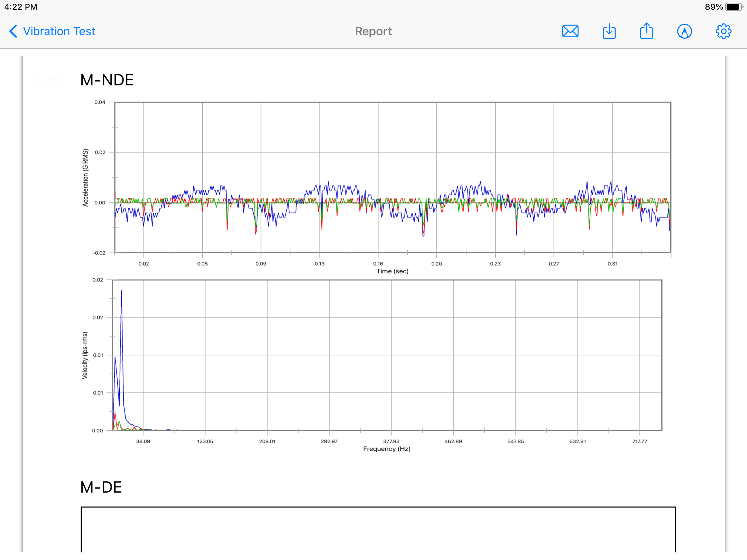
Task: Tap the Report title
Action: coord(373,31)
